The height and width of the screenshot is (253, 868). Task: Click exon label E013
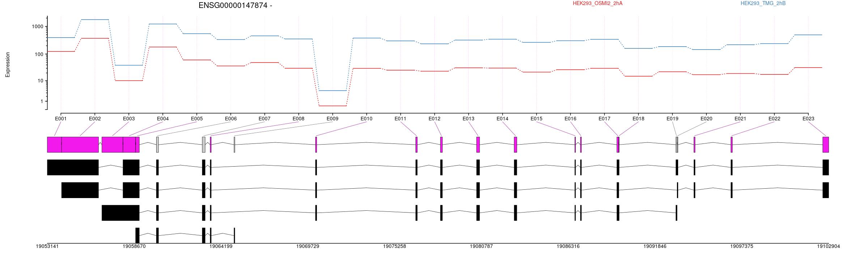468,119
